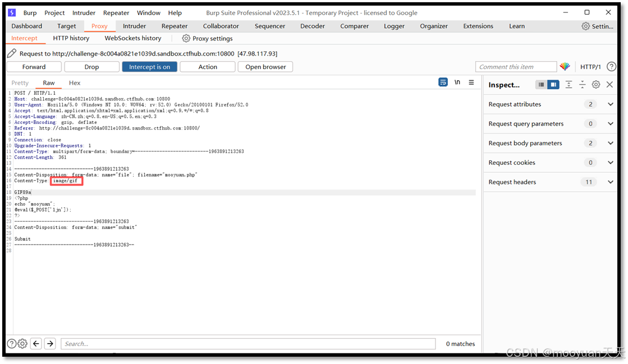Open the editor hamburger menu icon
This screenshot has width=628, height=364.
pos(471,82)
